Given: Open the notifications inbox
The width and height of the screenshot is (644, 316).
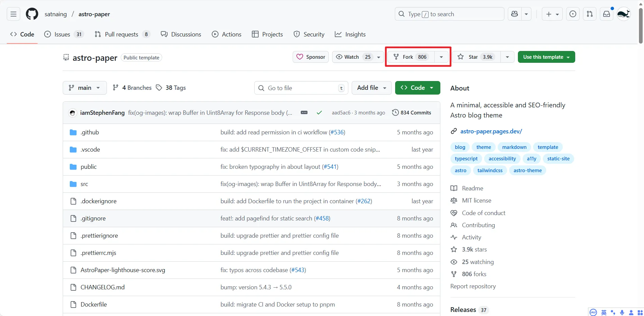Looking at the screenshot, I should 606,14.
